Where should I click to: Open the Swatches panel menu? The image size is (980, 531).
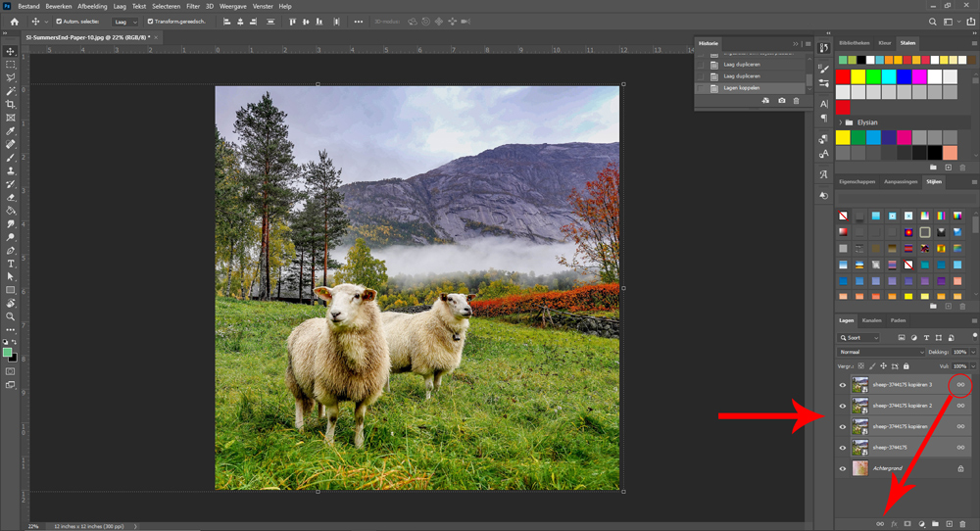[x=974, y=43]
